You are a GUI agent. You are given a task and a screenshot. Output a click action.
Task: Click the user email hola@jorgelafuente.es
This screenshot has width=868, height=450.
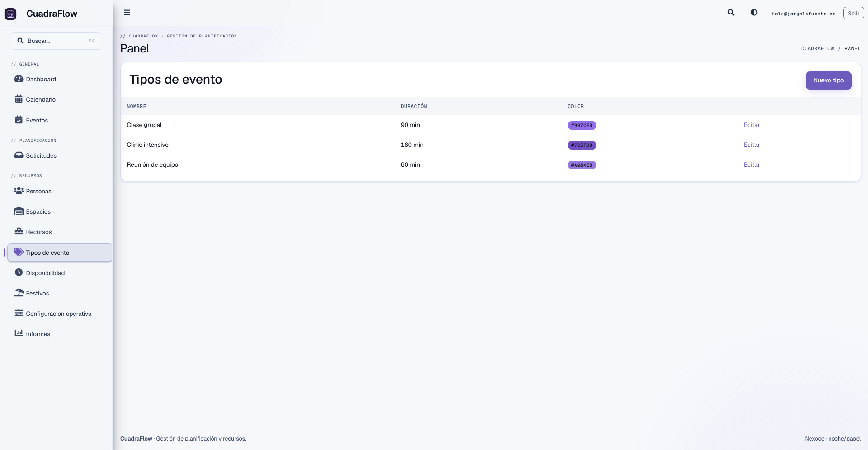pos(803,14)
